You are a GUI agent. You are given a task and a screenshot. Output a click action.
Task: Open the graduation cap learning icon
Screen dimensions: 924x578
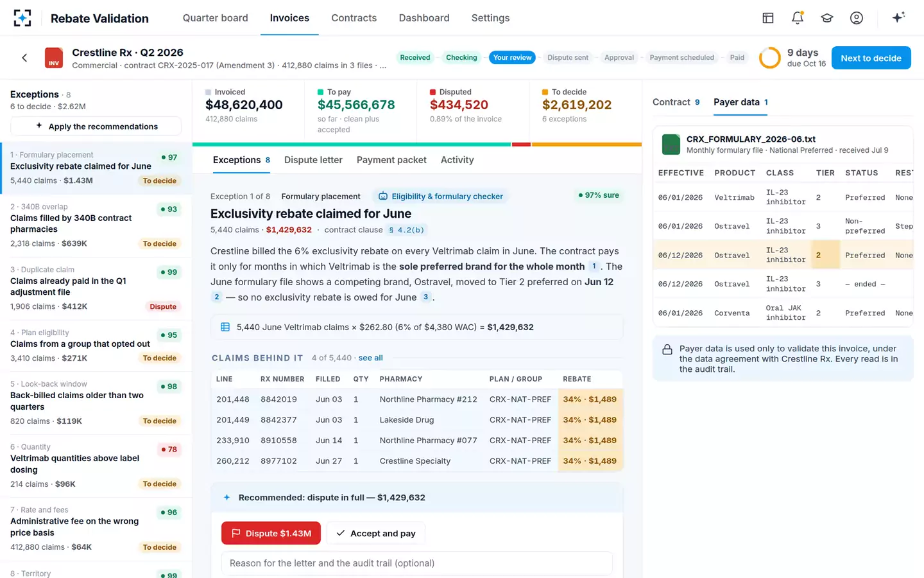(827, 18)
